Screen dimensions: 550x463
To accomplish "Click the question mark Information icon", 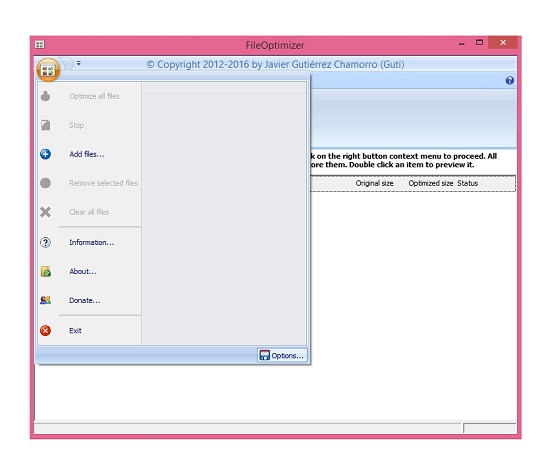I will (46, 242).
